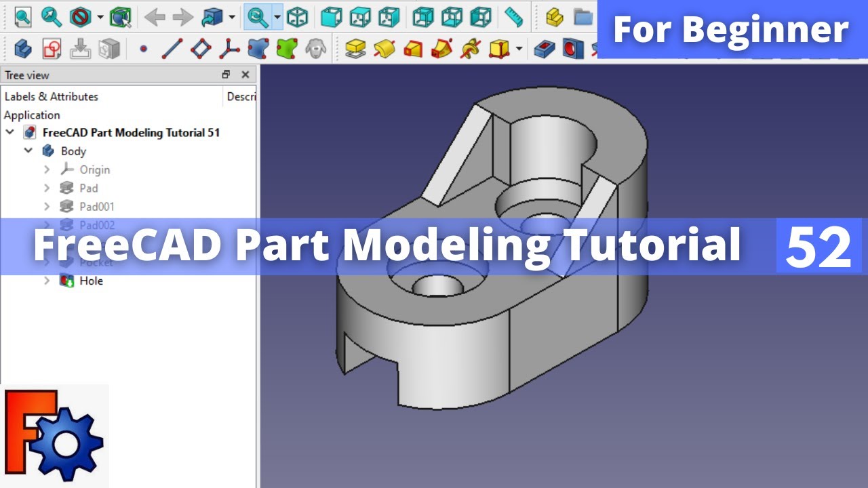Click the Draw Style icon
The image size is (868, 488).
(81, 17)
